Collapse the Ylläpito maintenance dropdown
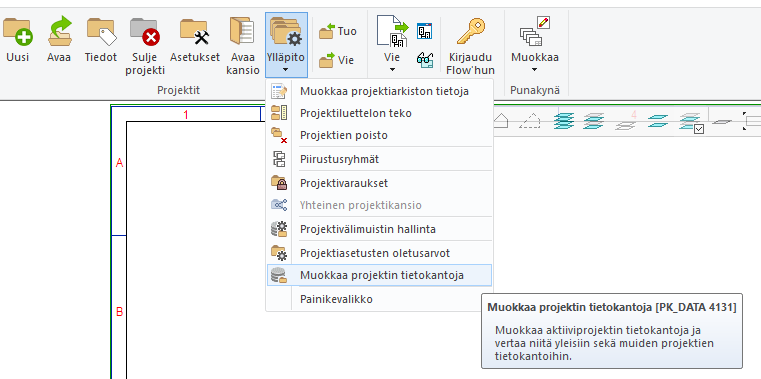The height and width of the screenshot is (379, 761). [x=286, y=45]
